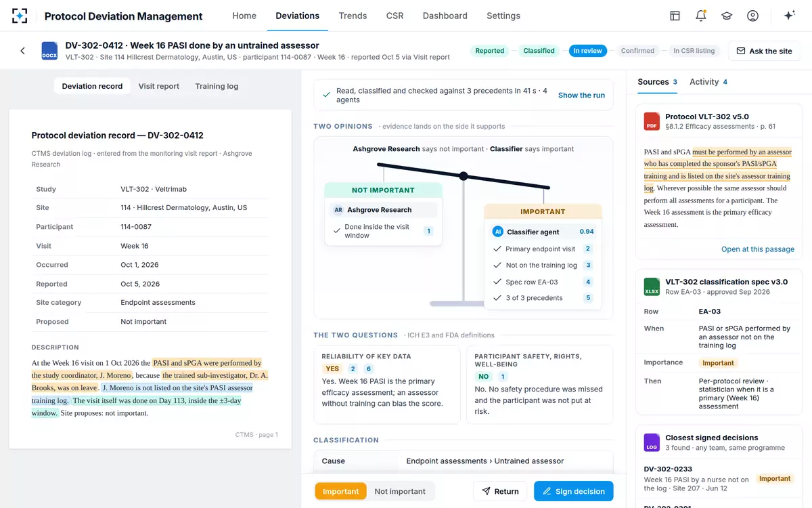Click reference badge 2 for Primary endpoint visit
Screen dimensions: 812x508
click(588, 249)
